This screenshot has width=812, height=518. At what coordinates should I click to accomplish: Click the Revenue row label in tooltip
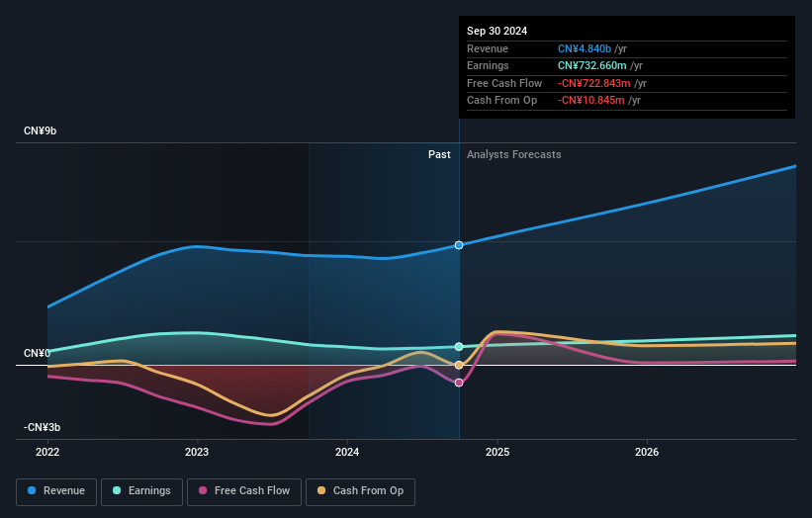pos(488,48)
